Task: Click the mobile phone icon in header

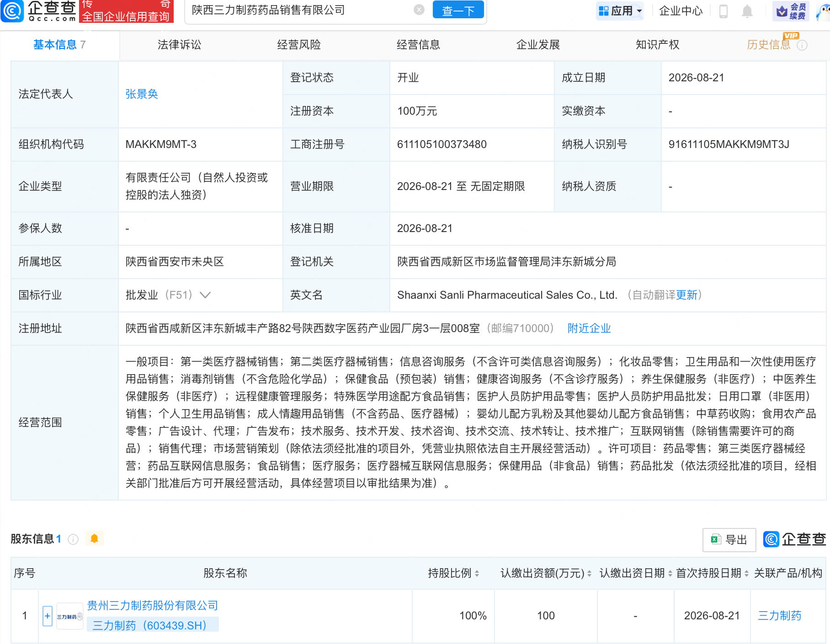Action: 723,11
